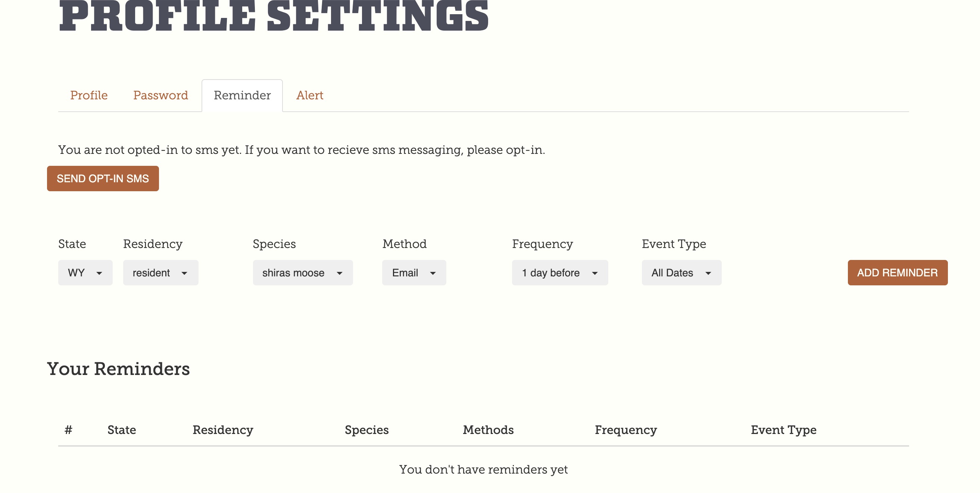This screenshot has width=980, height=493.
Task: Expand the State dropdown
Action: [x=84, y=272]
